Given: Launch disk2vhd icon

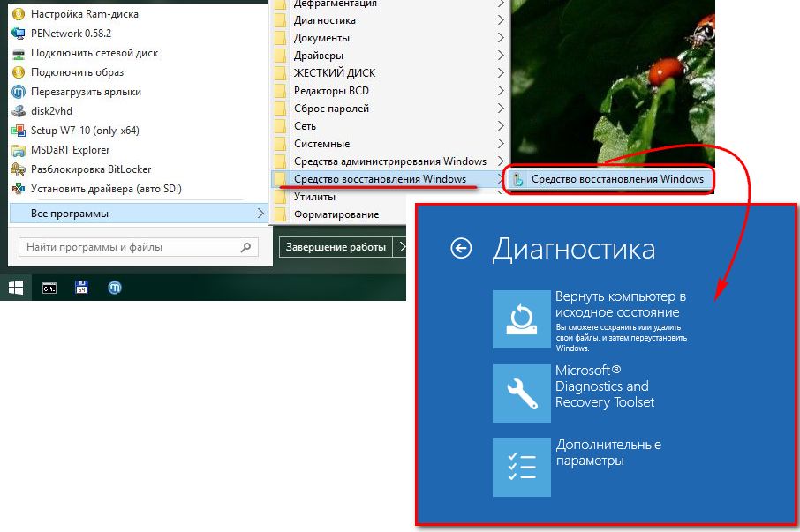Looking at the screenshot, I should [x=19, y=111].
